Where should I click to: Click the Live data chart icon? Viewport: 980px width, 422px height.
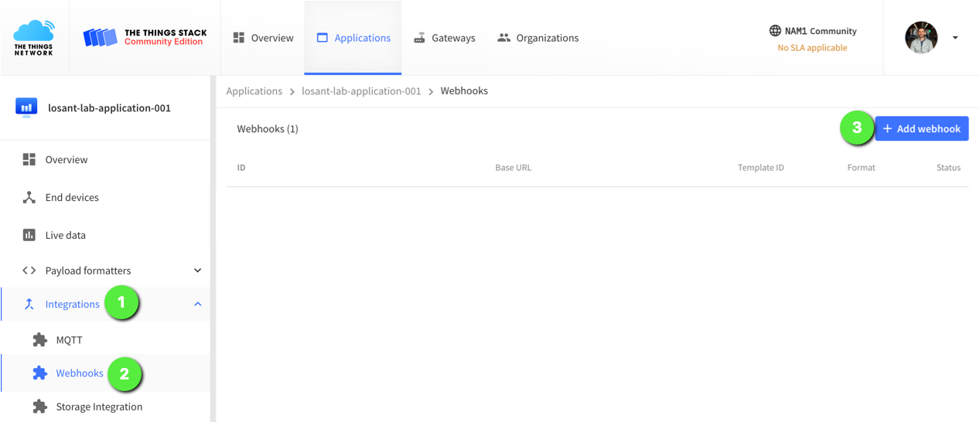tap(29, 235)
